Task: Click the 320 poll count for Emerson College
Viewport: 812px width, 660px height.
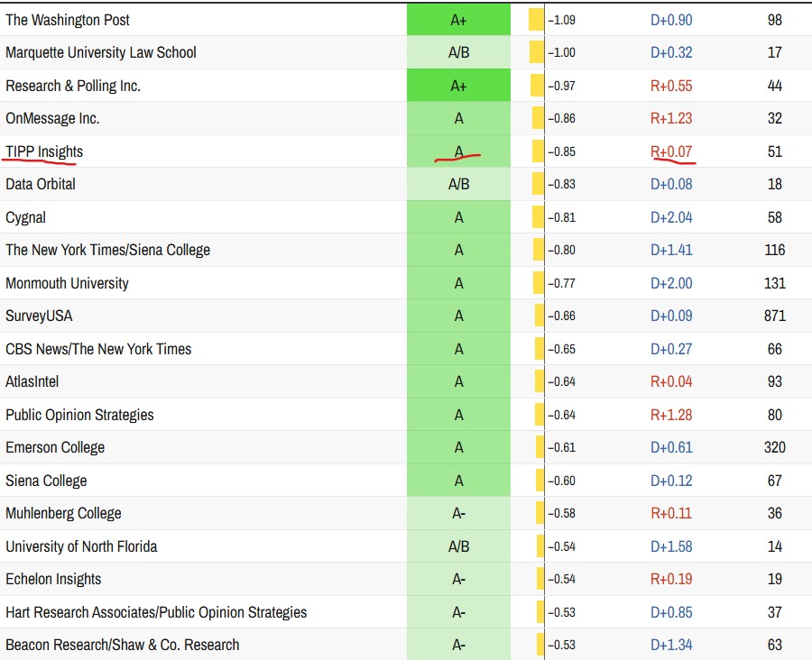Action: (775, 446)
